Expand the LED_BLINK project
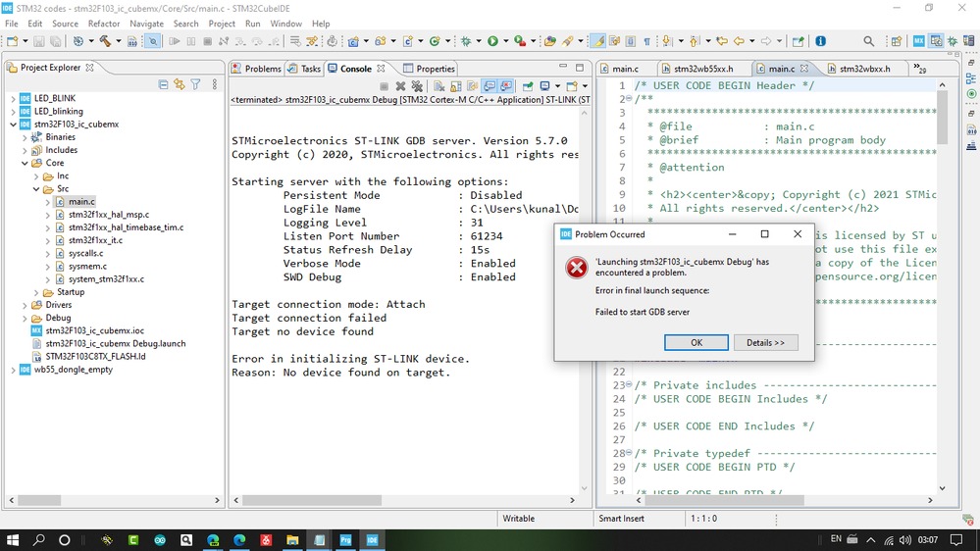Viewport: 980px width, 551px height. pyautogui.click(x=13, y=98)
